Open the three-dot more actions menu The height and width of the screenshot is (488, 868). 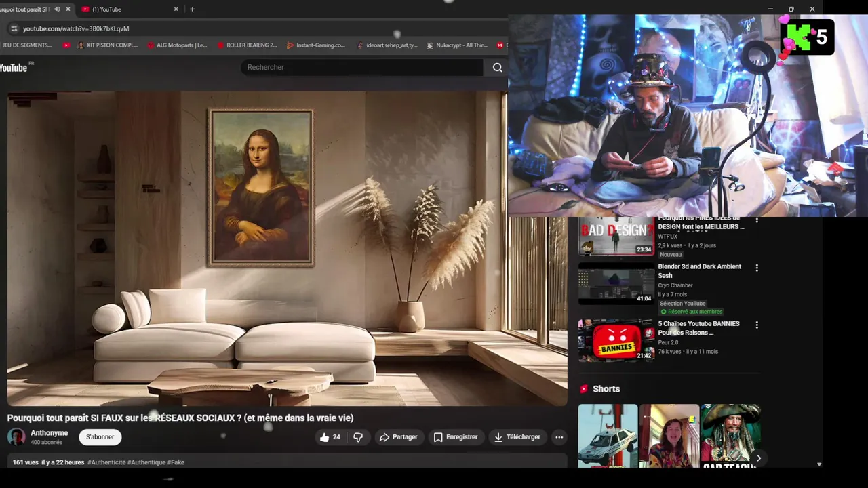tap(559, 437)
